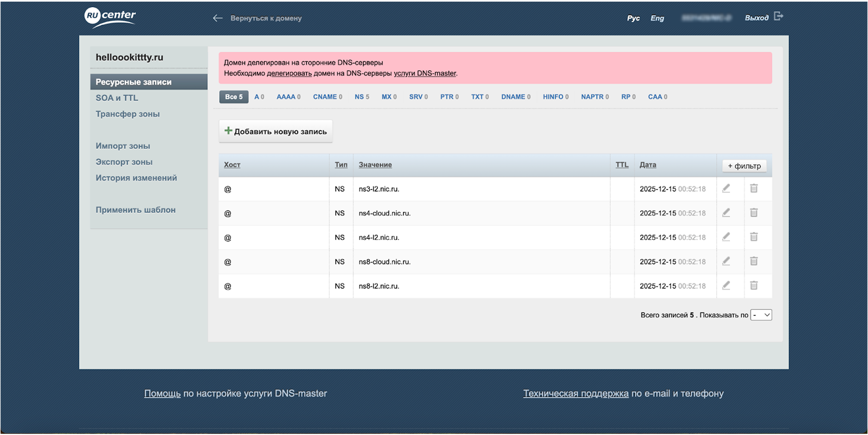Click Вернуться к домену link
This screenshot has height=435, width=868.
[266, 18]
